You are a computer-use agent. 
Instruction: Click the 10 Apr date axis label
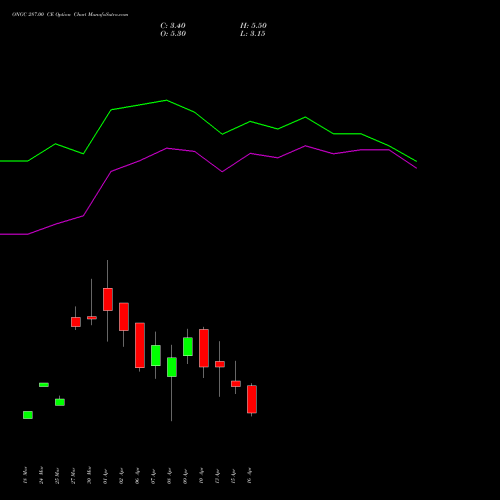[x=201, y=475]
